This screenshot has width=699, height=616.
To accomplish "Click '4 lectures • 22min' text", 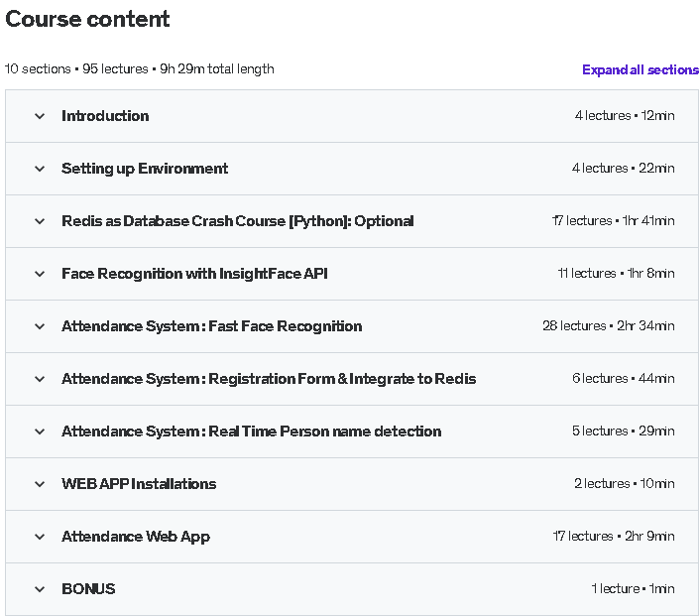I will click(624, 169).
